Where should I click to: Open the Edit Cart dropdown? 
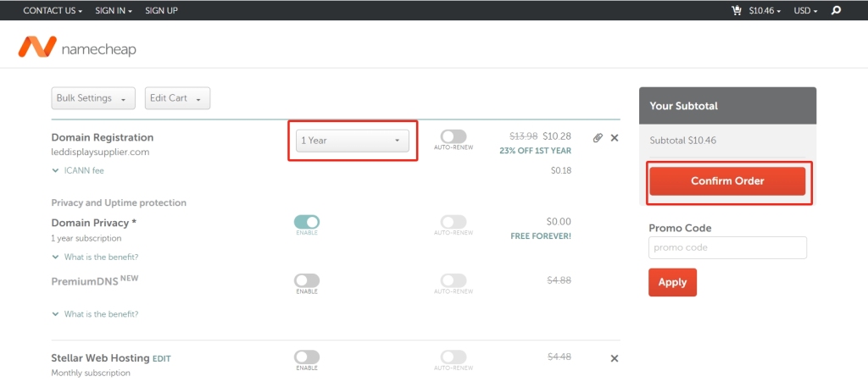[177, 98]
